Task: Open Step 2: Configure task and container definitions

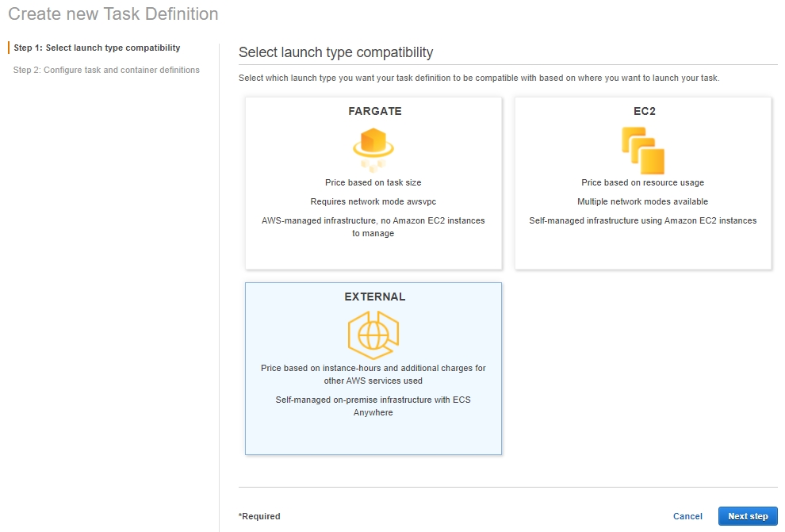Action: click(x=106, y=70)
